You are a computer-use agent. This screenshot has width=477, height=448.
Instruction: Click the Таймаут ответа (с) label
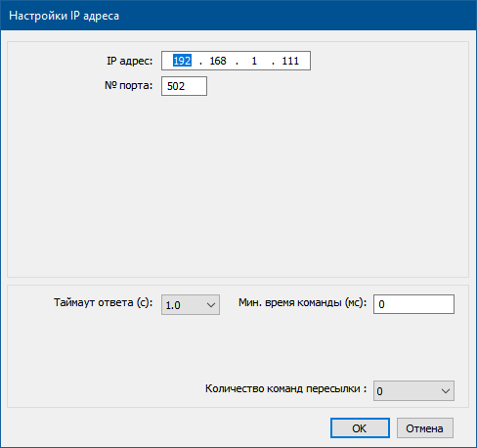(104, 302)
